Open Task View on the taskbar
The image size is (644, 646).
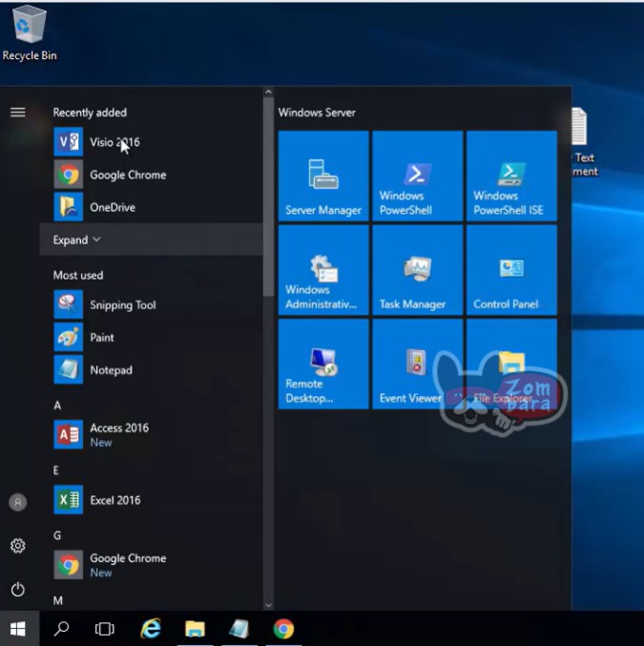[x=105, y=629]
